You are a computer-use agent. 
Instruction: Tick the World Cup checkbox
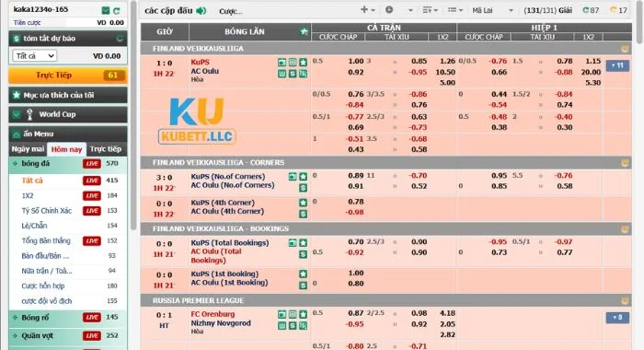pyautogui.click(x=17, y=114)
